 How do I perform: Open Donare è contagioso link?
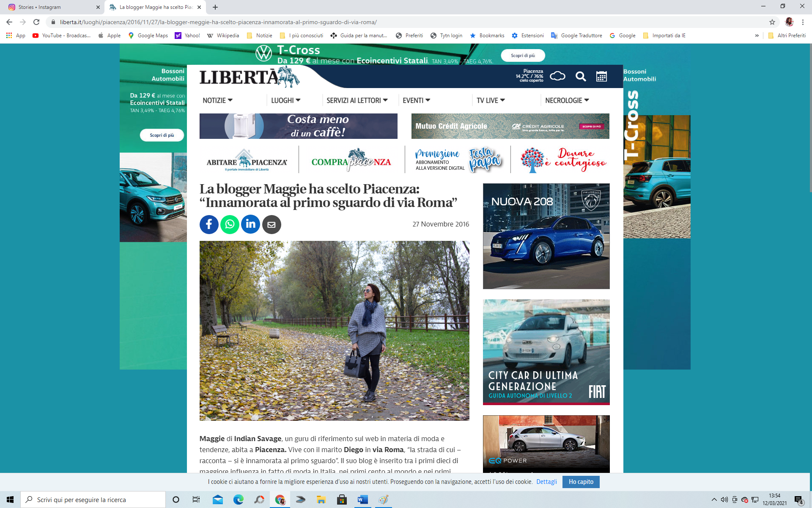[564, 160]
